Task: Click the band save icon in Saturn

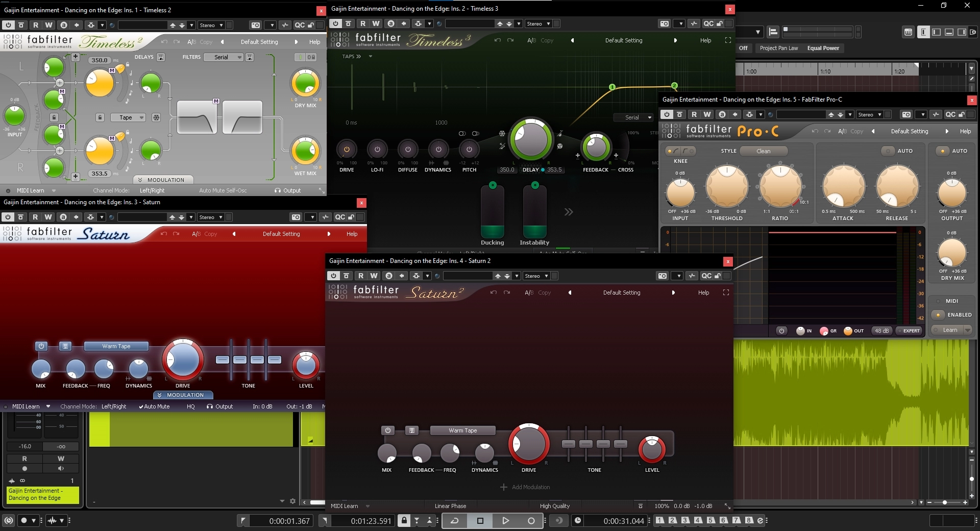Action: pos(65,346)
